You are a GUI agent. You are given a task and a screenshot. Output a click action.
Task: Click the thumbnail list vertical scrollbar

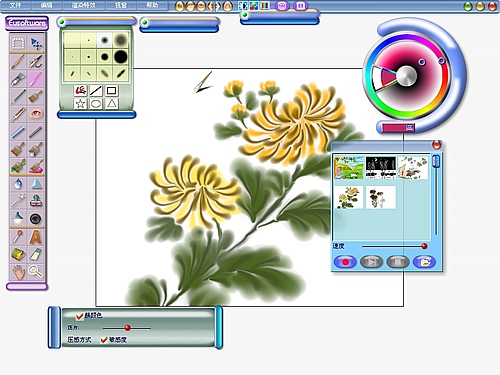click(436, 195)
